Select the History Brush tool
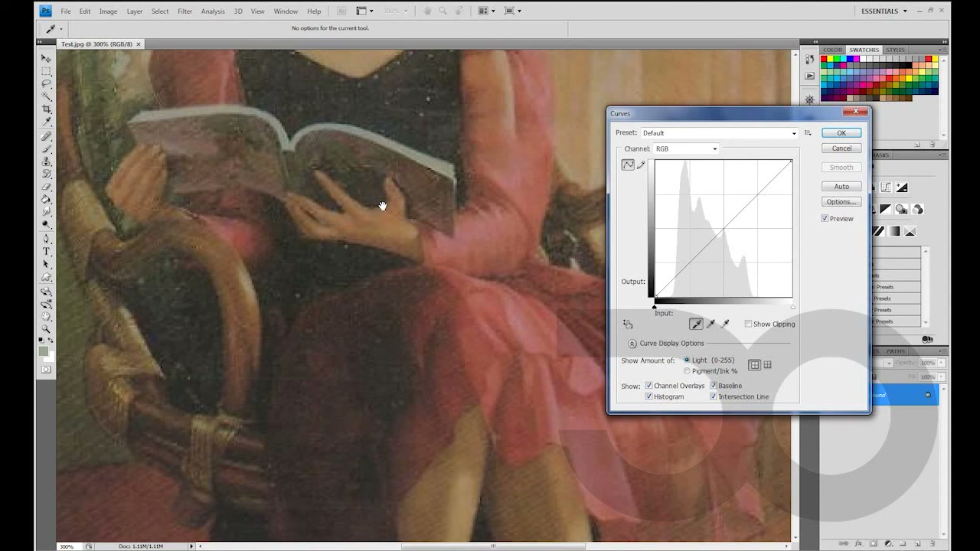This screenshot has height=551, width=980. pyautogui.click(x=46, y=174)
